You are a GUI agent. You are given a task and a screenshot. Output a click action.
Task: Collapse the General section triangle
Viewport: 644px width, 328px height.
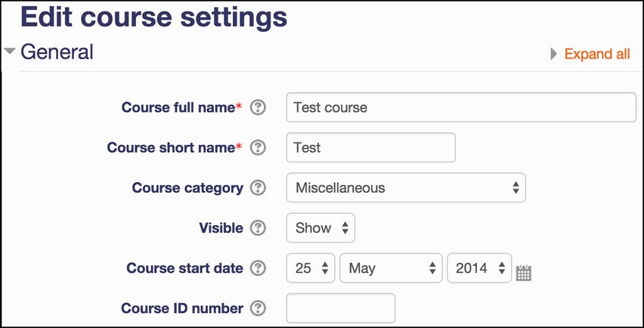tap(10, 51)
